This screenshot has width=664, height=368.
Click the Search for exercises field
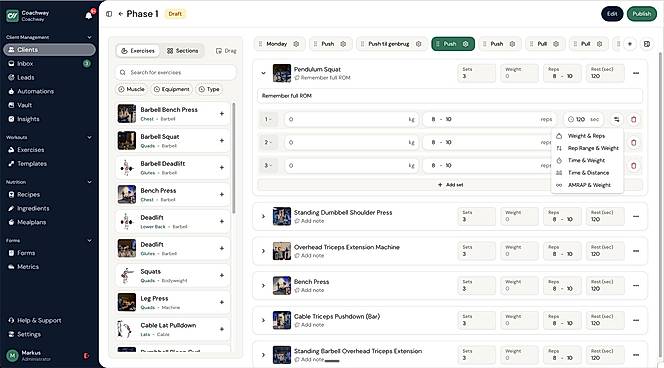click(176, 72)
